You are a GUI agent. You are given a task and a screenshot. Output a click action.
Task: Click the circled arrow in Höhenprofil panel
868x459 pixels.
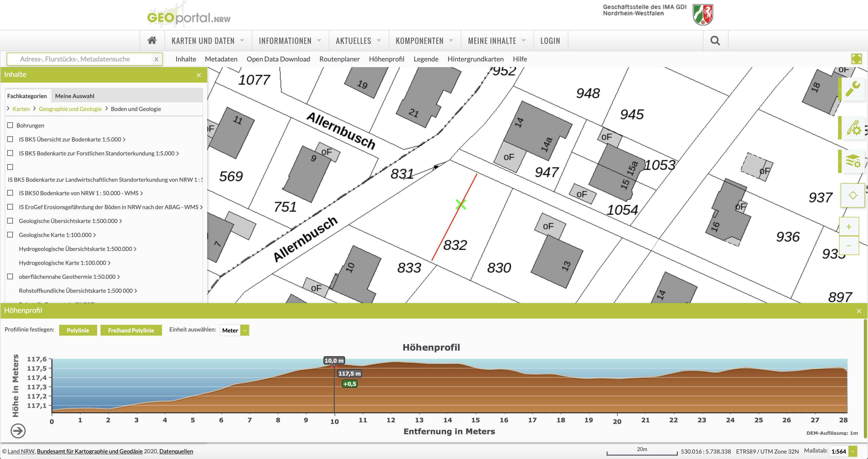pyautogui.click(x=18, y=431)
